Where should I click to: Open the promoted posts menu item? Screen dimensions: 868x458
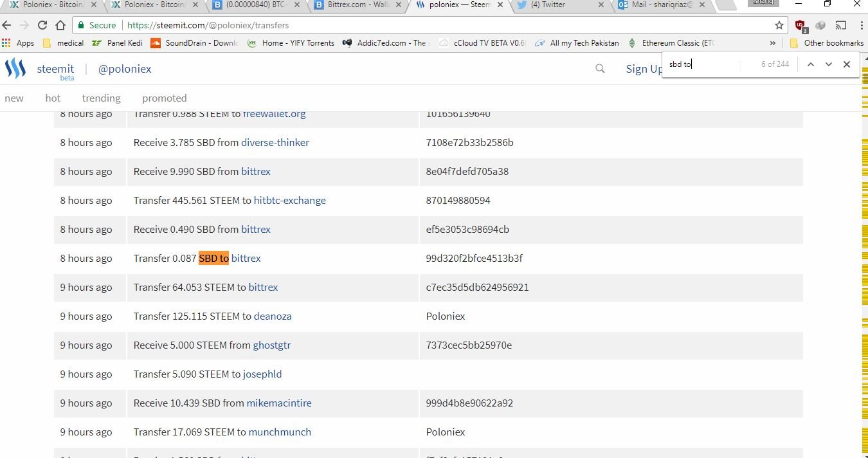pos(165,98)
